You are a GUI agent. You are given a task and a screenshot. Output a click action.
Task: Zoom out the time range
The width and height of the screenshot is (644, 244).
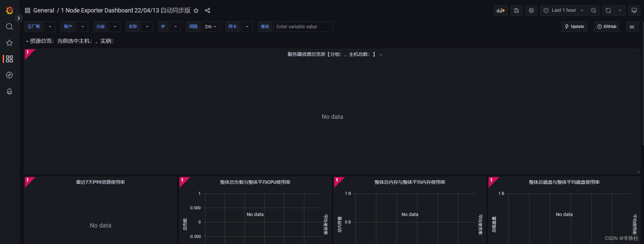[x=594, y=10]
